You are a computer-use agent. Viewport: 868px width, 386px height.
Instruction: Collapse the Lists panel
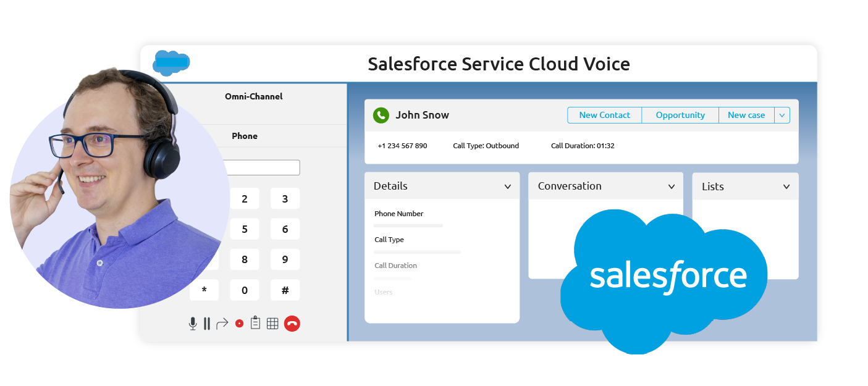786,186
